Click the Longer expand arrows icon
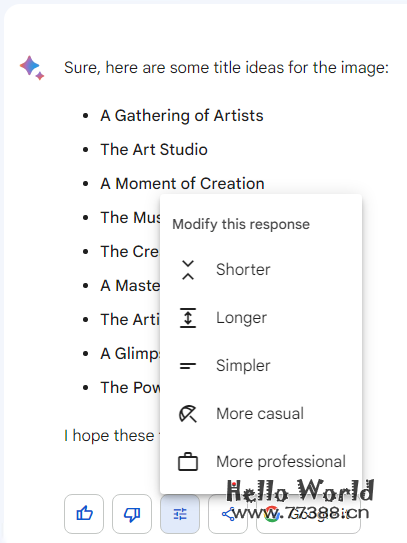The height and width of the screenshot is (543, 407). click(x=188, y=318)
